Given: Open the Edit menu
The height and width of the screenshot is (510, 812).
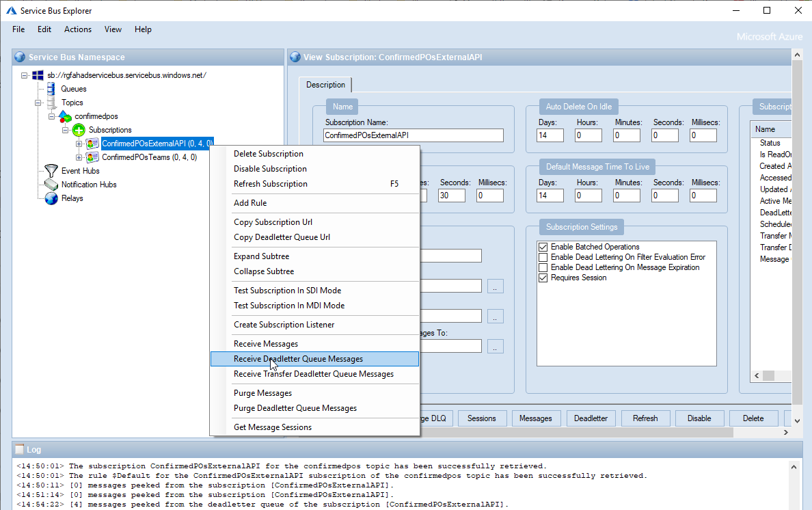Looking at the screenshot, I should (44, 29).
